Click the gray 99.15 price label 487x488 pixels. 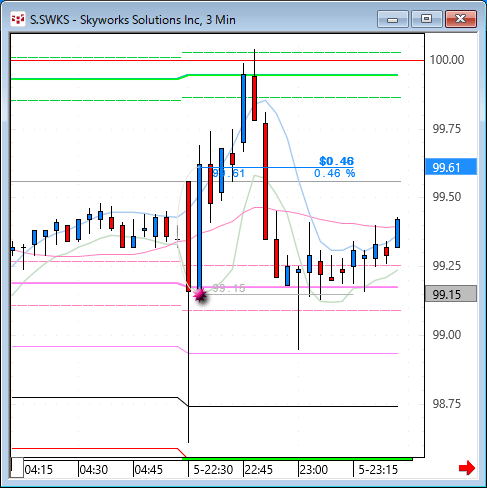pos(451,294)
